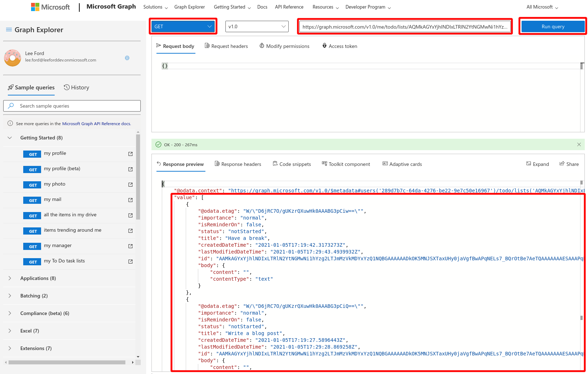Screen dimensions: 588x374
Task: Switch to the Sample queries tab
Action: (x=31, y=88)
